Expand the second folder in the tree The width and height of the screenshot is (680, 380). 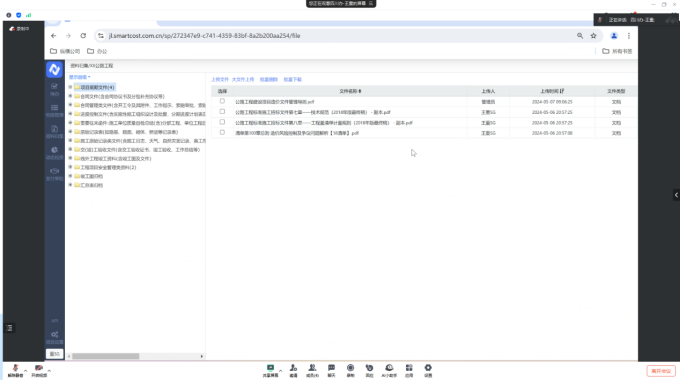(x=70, y=96)
